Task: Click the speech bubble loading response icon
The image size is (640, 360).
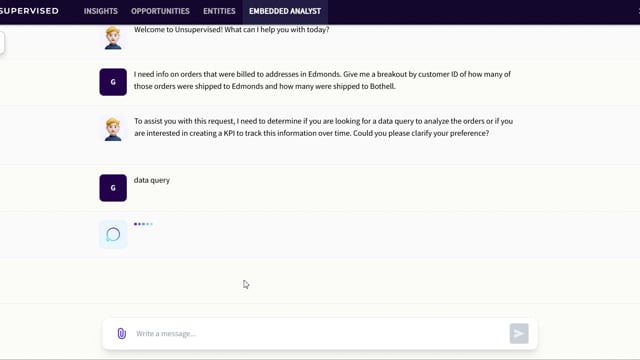Action: 113,235
